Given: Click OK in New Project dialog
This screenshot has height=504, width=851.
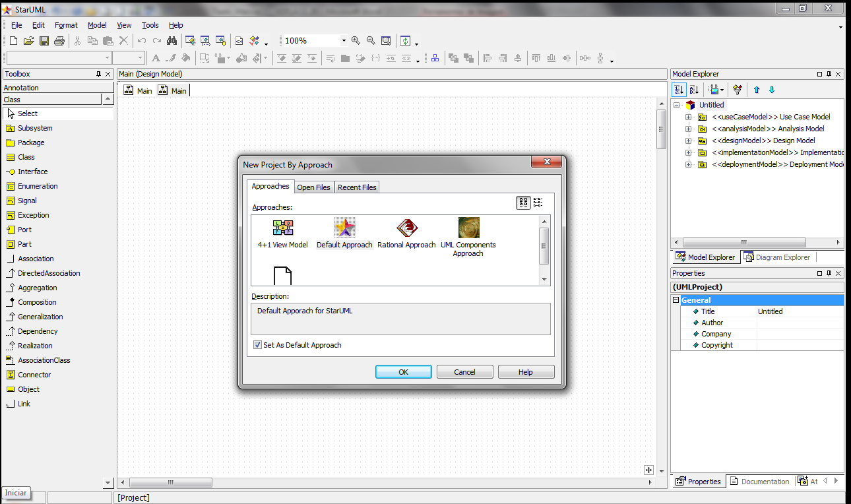Looking at the screenshot, I should click(404, 372).
